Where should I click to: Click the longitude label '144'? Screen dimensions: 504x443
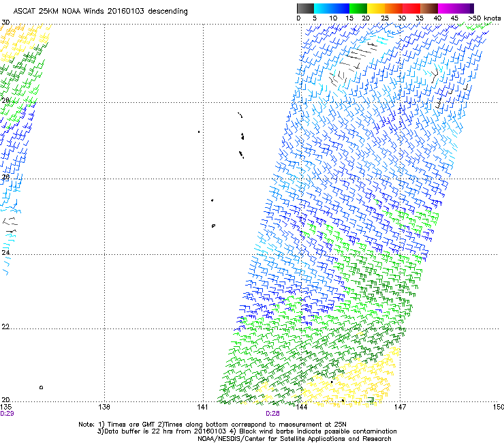[302, 408]
